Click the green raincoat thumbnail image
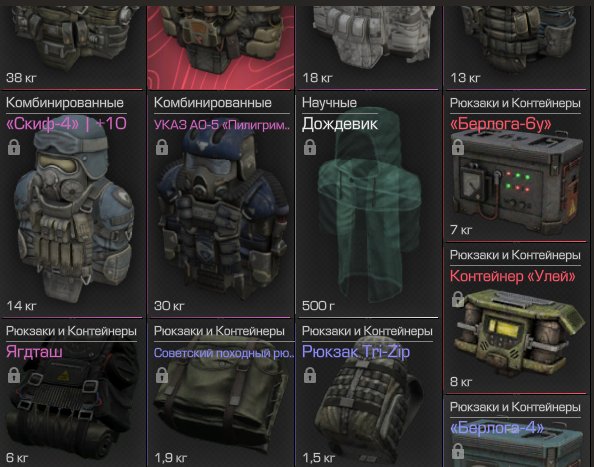This screenshot has width=594, height=467. click(x=369, y=205)
